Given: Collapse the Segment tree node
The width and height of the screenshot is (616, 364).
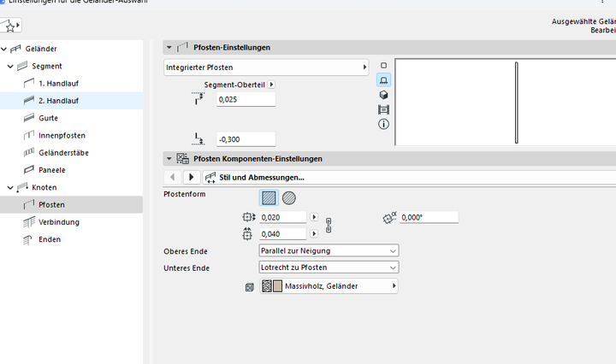Looking at the screenshot, I should point(10,67).
